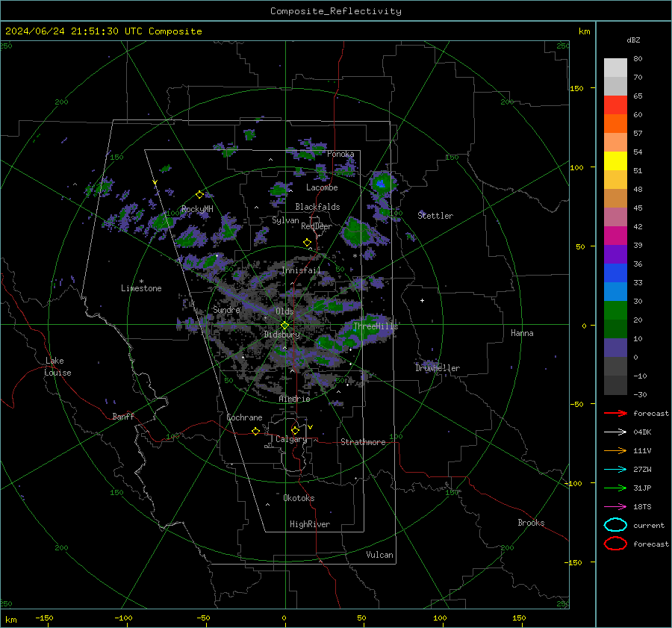Select the 60 dBZ orange swatch
Viewport: 672px width, 628px height.
point(615,123)
